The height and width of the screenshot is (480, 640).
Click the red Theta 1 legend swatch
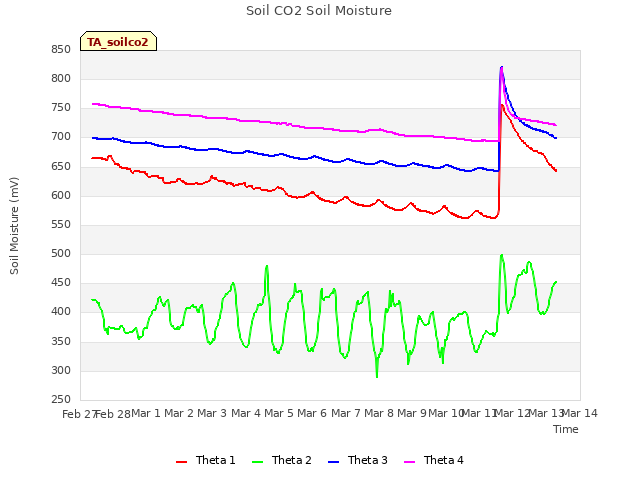[x=181, y=462]
